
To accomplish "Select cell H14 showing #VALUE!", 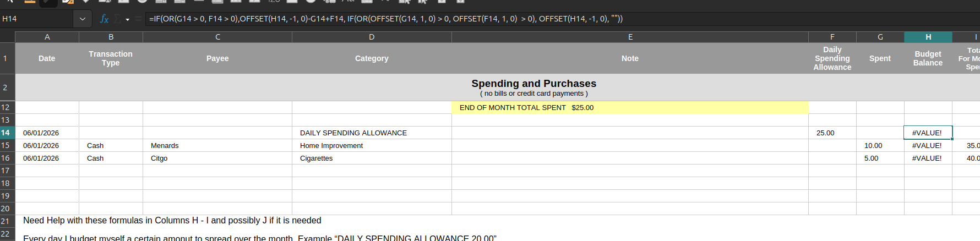I will point(928,133).
